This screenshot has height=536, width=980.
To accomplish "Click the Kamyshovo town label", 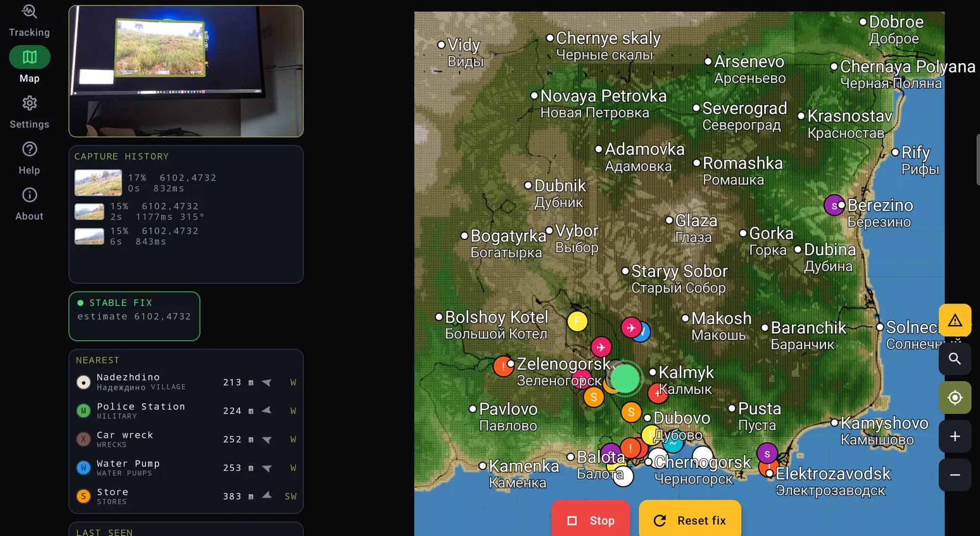I will click(884, 423).
